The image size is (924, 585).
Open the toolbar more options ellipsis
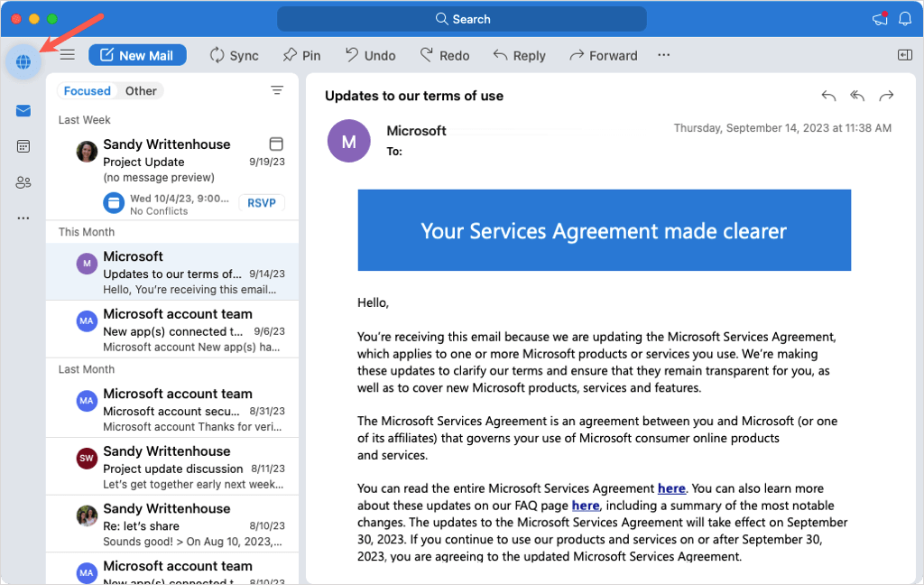[x=663, y=55]
